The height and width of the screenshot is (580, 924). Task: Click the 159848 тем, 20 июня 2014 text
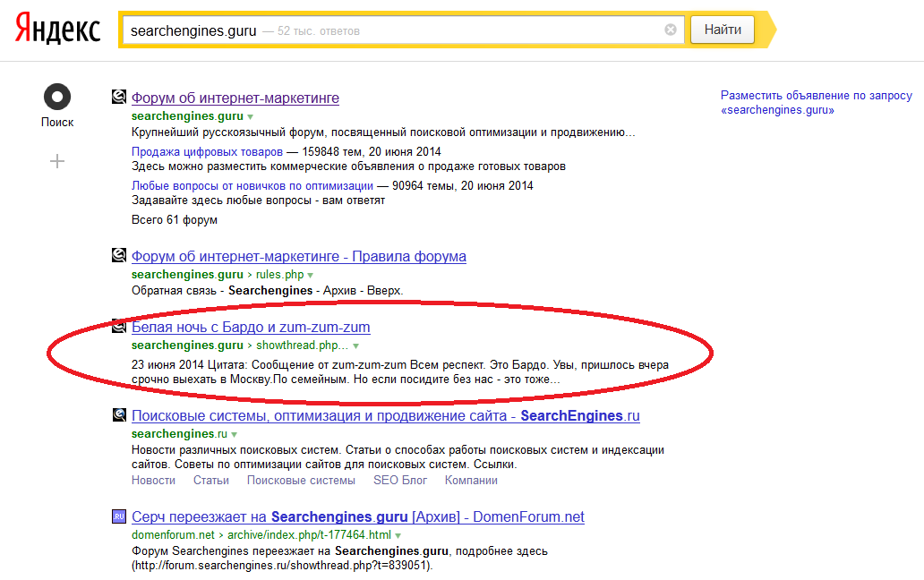click(372, 152)
